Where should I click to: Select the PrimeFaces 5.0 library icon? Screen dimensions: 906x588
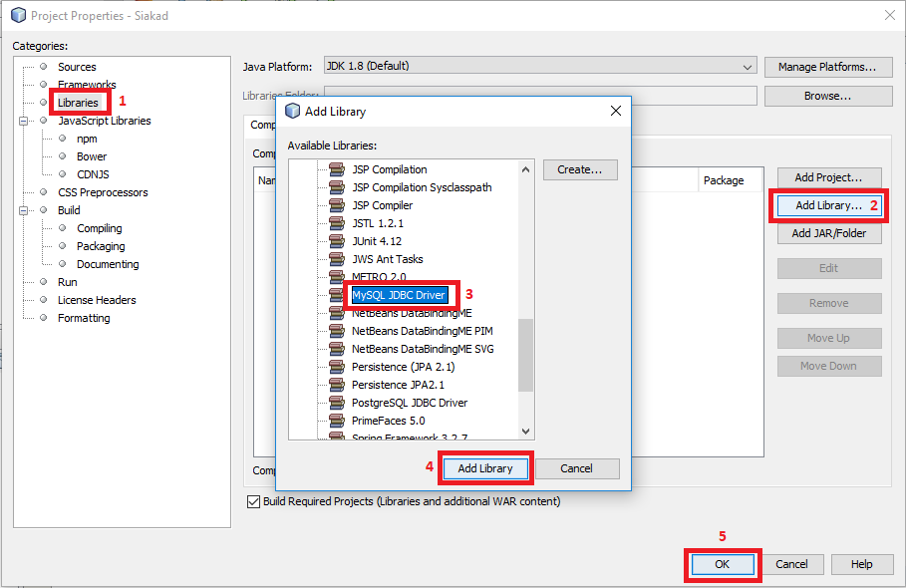point(336,420)
